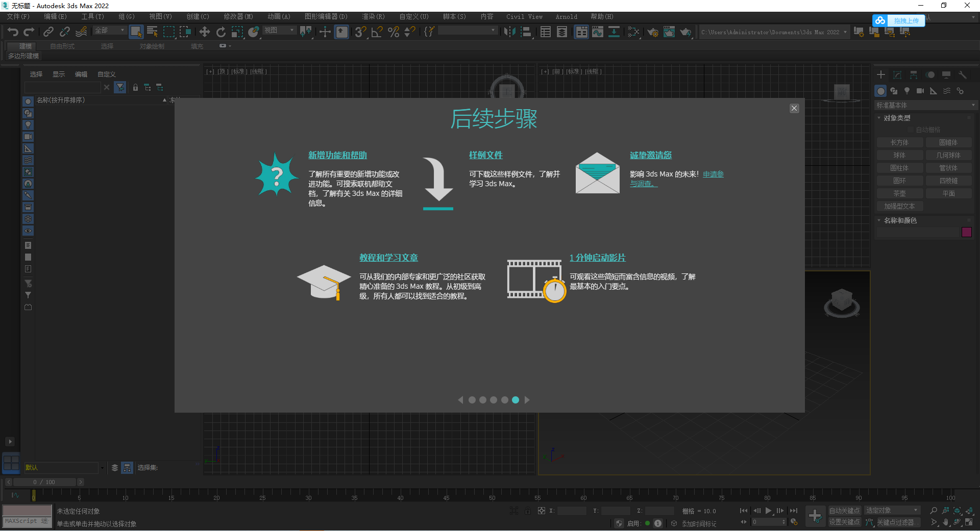Collapse the 对象类型 rollout
The image size is (980, 531).
(897, 118)
